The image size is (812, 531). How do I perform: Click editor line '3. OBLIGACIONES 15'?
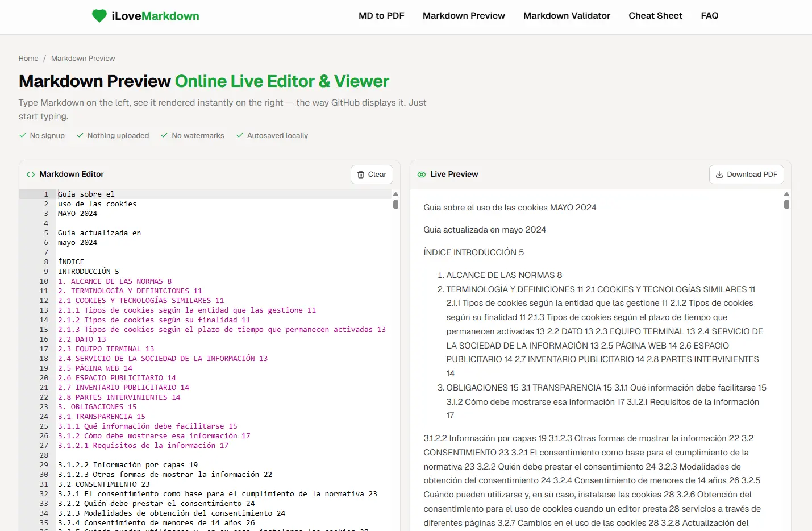point(97,407)
